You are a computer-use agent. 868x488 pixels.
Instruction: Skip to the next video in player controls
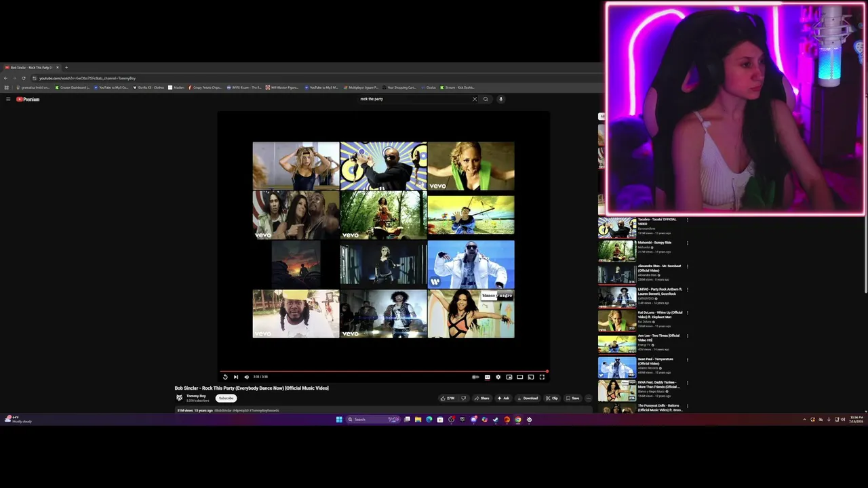point(236,377)
